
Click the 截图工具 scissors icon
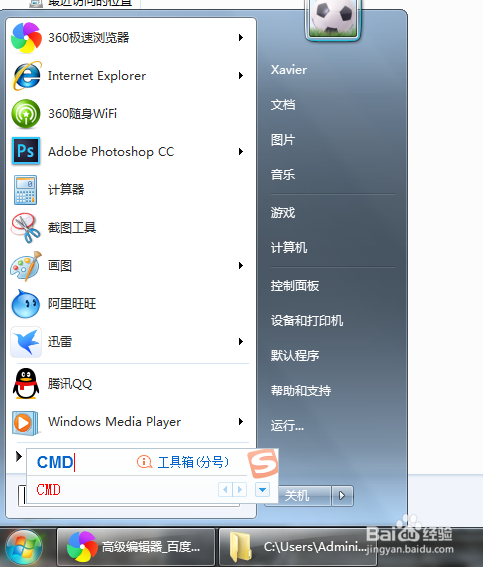[26, 228]
